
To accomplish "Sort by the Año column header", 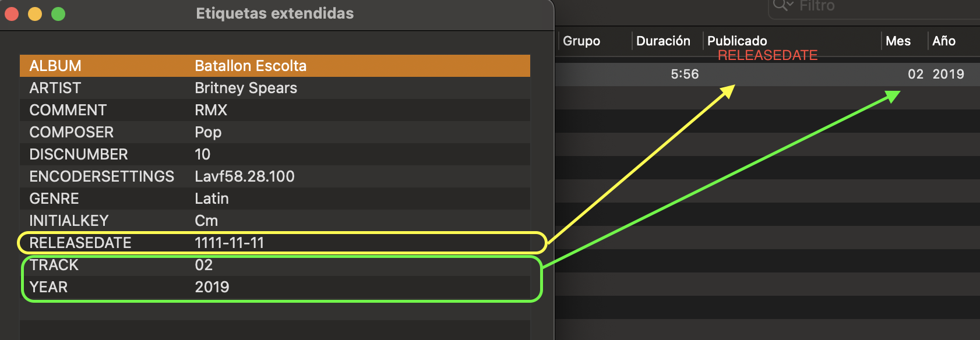I will (944, 41).
